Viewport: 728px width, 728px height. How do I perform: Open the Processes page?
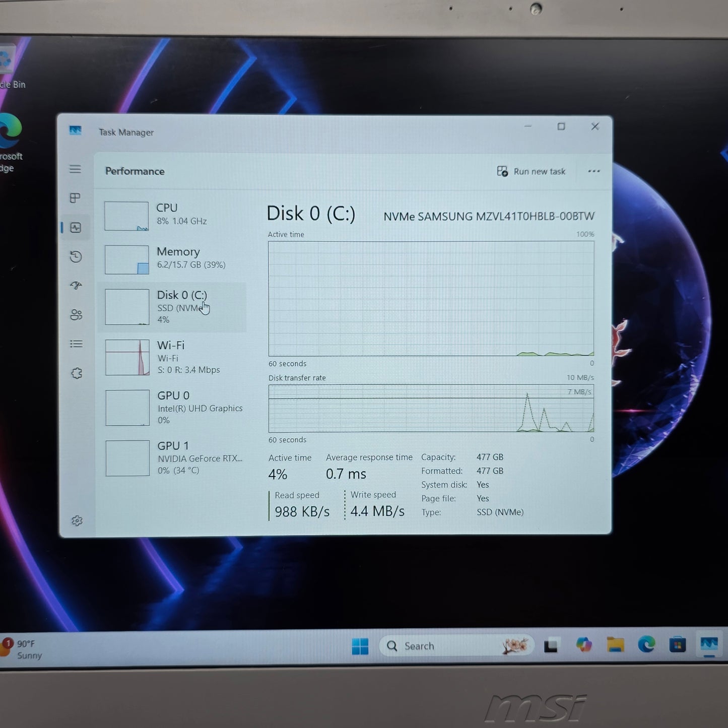(x=76, y=198)
